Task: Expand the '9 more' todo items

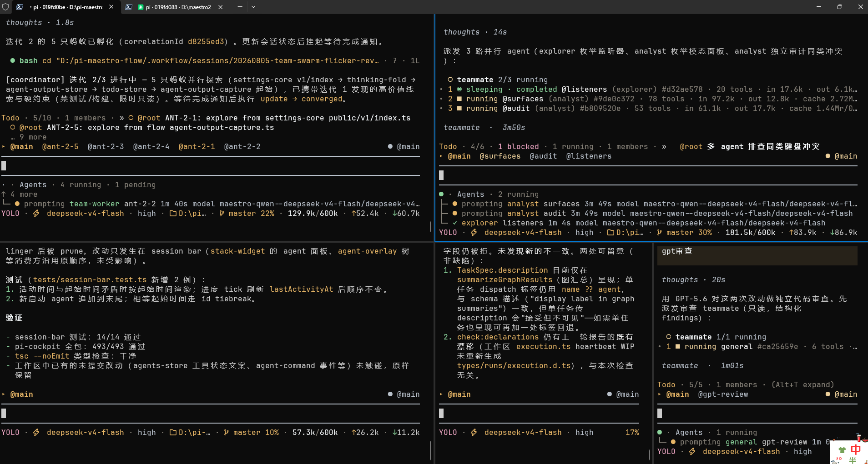Action: 28,137
